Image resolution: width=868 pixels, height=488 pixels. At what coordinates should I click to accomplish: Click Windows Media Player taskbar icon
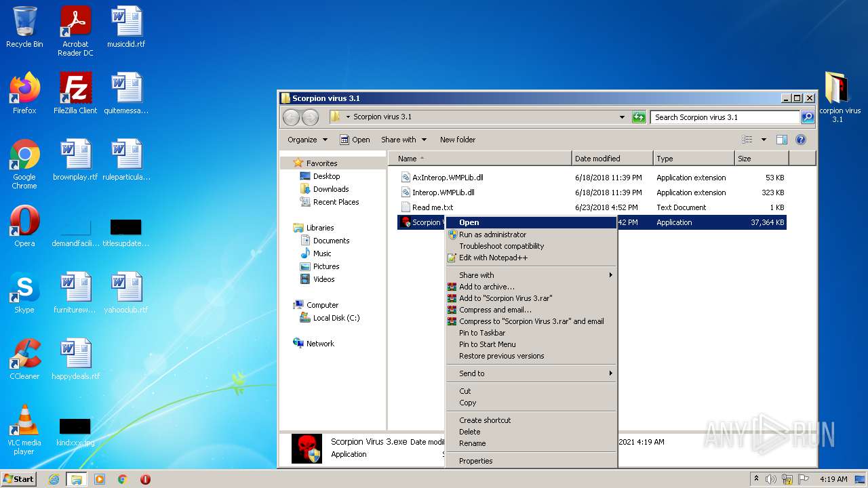point(100,479)
